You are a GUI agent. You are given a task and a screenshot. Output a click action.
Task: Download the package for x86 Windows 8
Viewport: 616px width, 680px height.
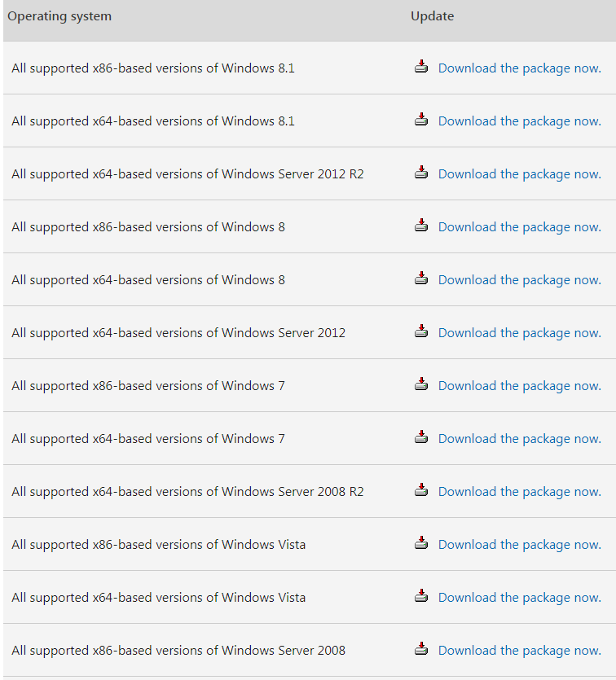click(x=520, y=227)
